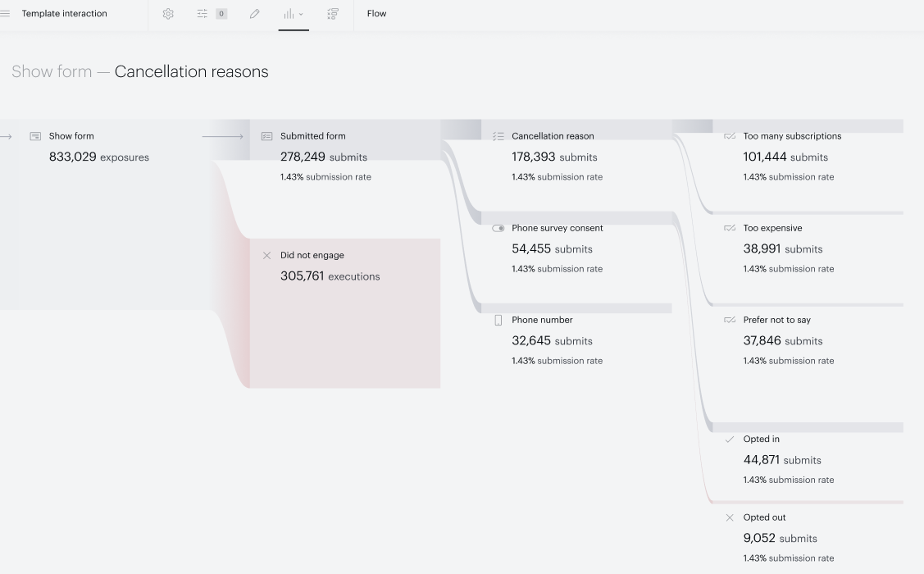Click the Flow tab label
This screenshot has width=924, height=574.
(x=376, y=14)
